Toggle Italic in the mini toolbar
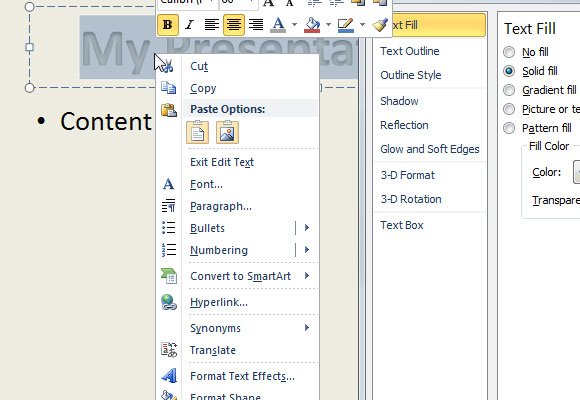580x400 pixels. (189, 25)
